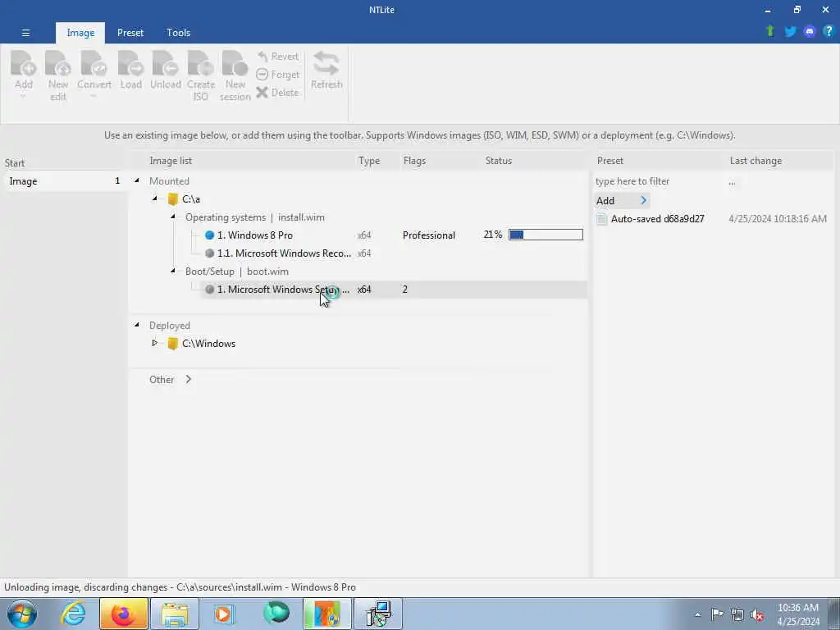Click the muted volume tray icon

click(x=757, y=614)
